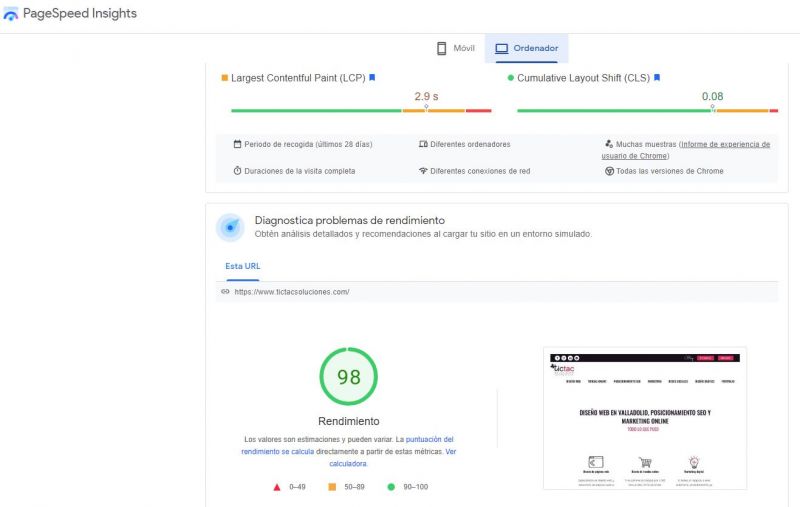Click the orange square 50–89 legend icon
The width and height of the screenshot is (800, 507).
[332, 487]
